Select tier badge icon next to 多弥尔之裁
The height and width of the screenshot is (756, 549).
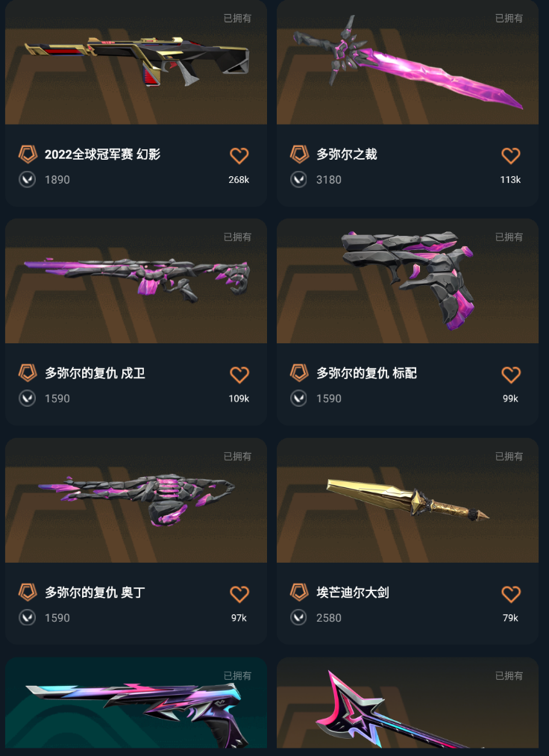point(299,154)
